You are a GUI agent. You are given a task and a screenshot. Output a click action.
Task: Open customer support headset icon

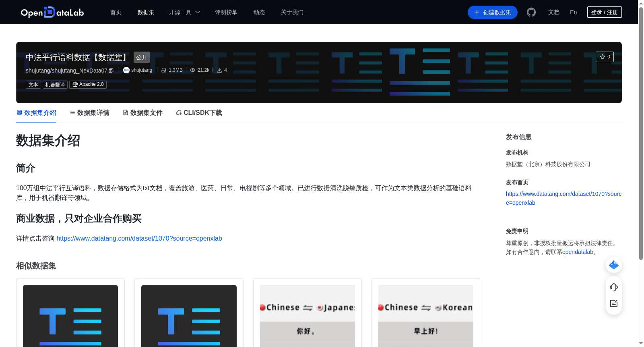614,287
